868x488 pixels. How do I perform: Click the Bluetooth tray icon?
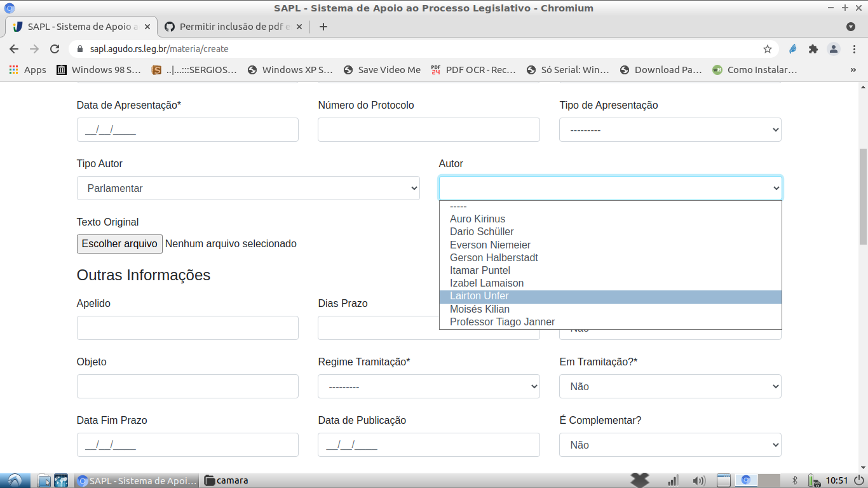tap(795, 480)
